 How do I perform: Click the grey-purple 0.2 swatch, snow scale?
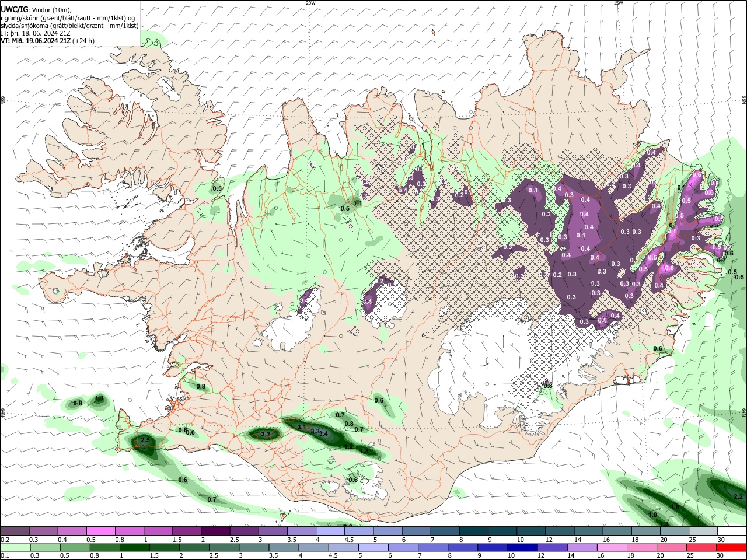click(15, 531)
